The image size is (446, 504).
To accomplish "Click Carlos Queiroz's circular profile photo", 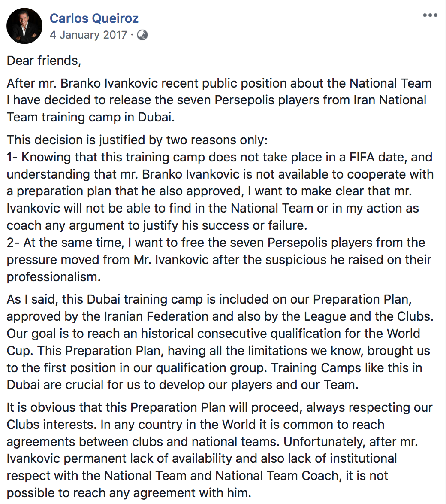I will (24, 26).
